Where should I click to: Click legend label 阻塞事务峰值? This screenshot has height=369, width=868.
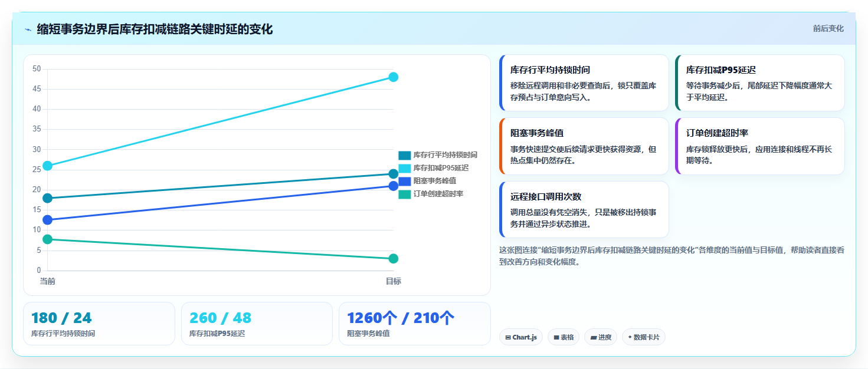coord(435,181)
